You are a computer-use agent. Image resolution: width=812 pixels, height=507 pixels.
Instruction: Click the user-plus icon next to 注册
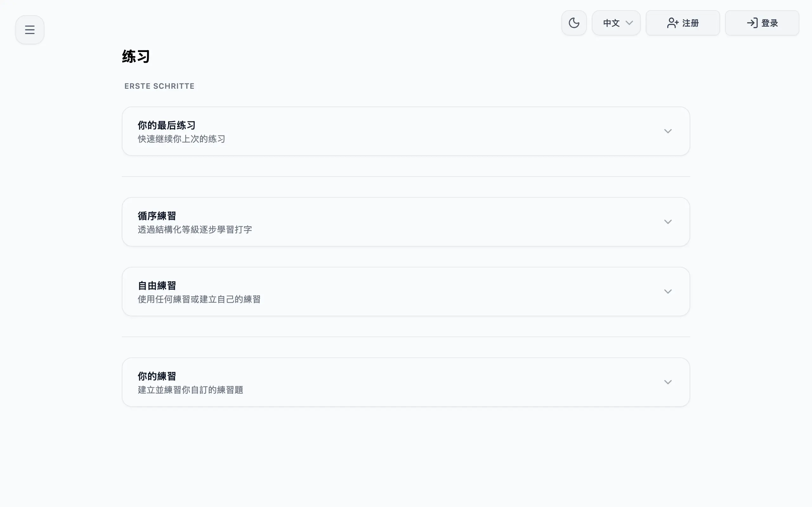pyautogui.click(x=672, y=23)
